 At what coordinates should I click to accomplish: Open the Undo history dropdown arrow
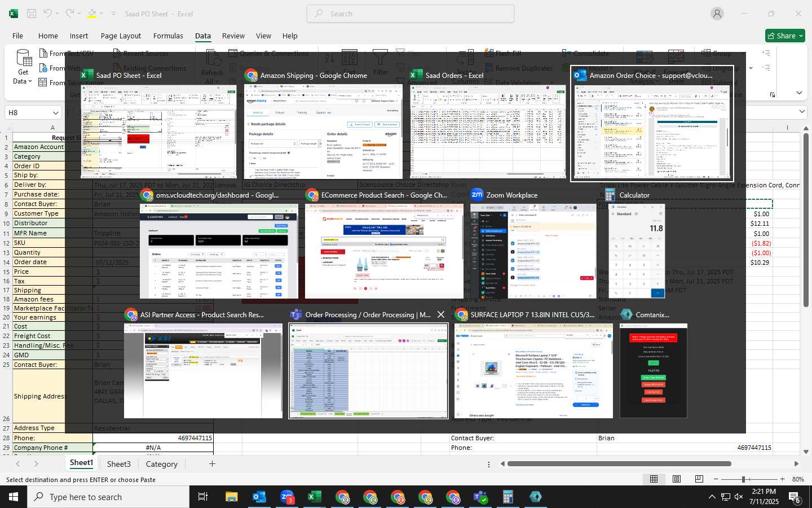(58, 14)
